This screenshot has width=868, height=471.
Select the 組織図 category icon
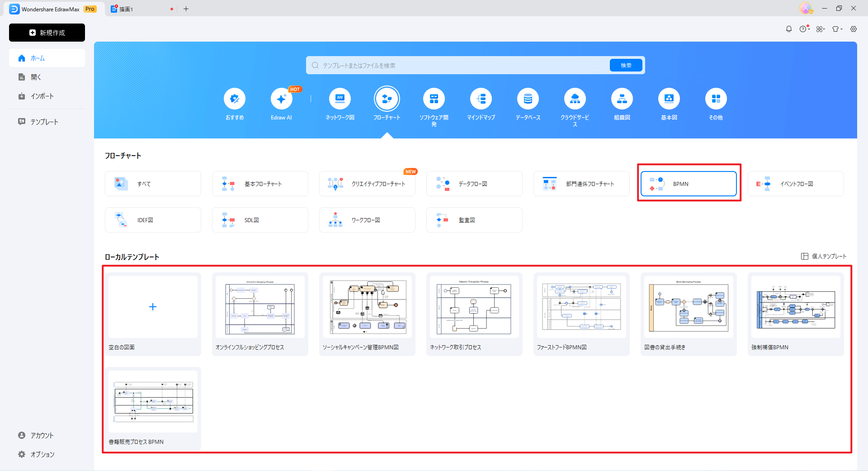point(622,99)
